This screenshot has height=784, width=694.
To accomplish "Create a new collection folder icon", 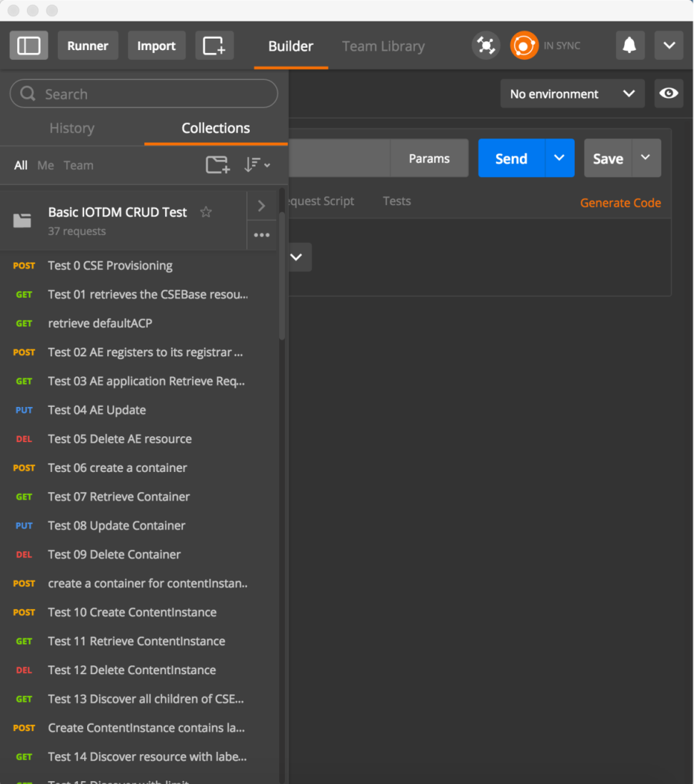I will pos(218,165).
